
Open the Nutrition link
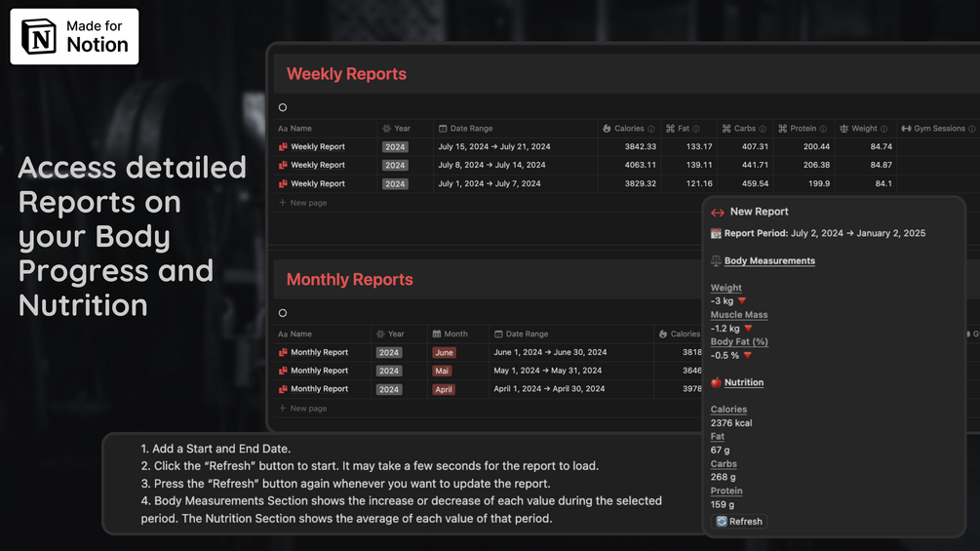point(744,382)
